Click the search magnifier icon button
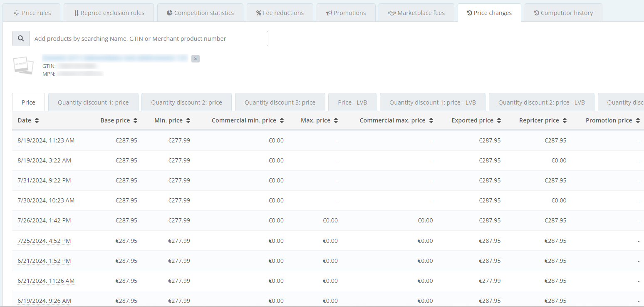Viewport: 644px width, 307px height. click(21, 38)
